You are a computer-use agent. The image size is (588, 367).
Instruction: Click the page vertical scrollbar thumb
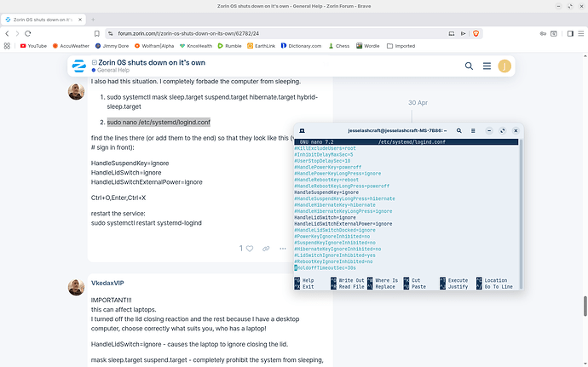pyautogui.click(x=585, y=307)
